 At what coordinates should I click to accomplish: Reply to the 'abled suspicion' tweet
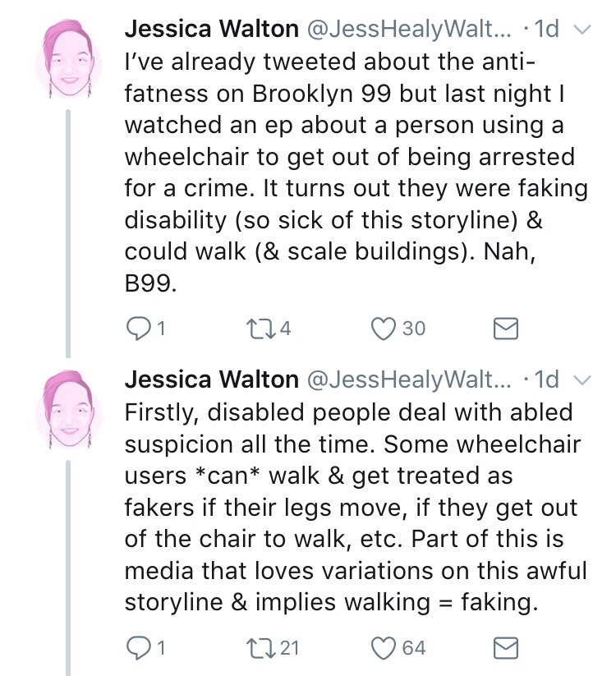(137, 648)
